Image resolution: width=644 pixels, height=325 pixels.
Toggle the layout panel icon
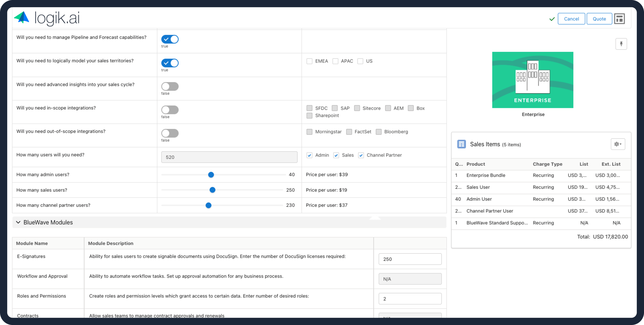620,19
